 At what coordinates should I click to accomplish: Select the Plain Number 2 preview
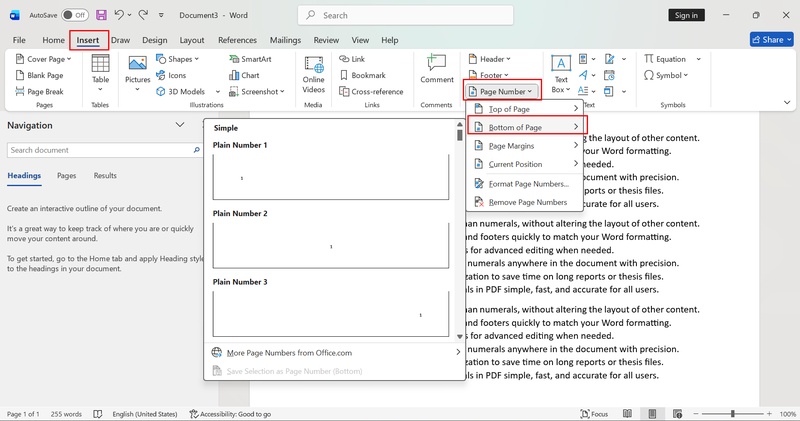coord(331,245)
